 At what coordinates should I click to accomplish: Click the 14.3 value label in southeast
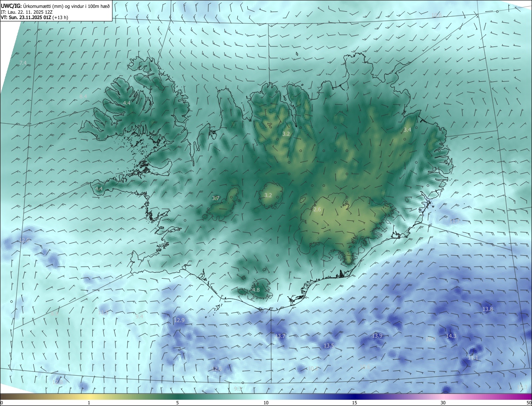451,336
